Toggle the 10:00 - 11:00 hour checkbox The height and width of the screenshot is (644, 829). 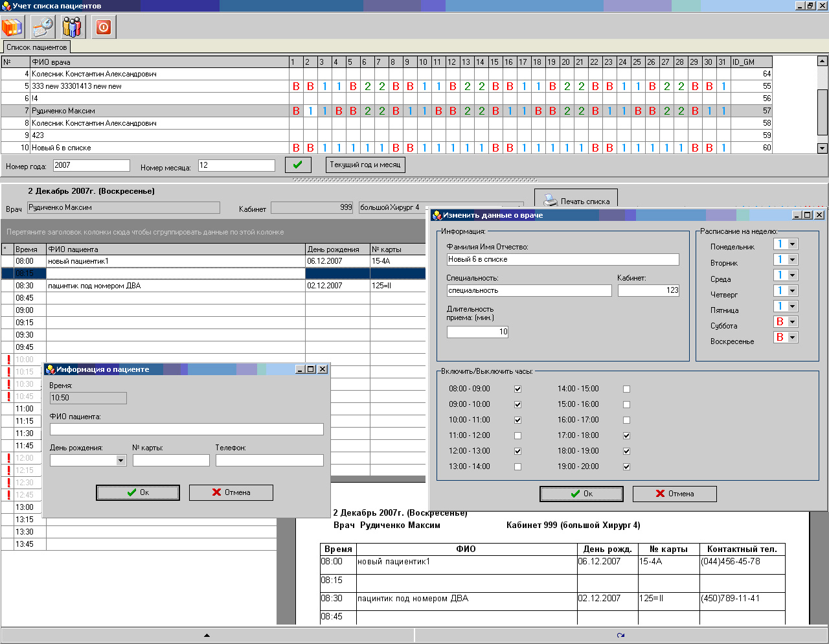(x=517, y=420)
